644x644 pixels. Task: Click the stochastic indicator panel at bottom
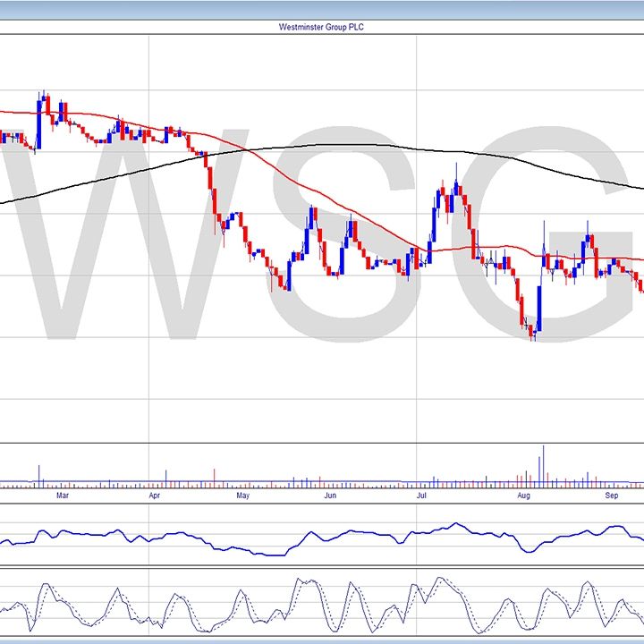(322, 604)
